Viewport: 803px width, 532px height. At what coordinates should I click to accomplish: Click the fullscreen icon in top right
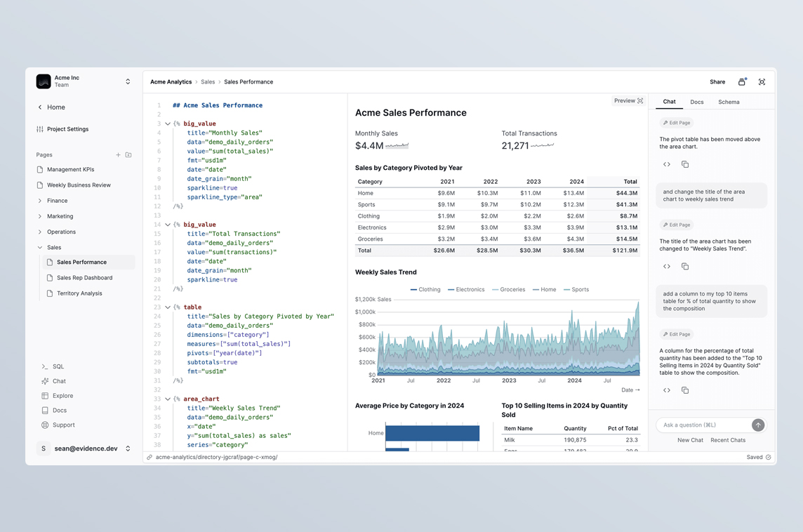(762, 82)
